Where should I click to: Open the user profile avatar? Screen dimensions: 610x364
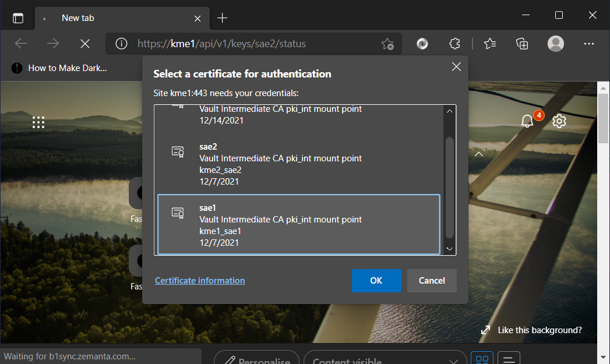coord(556,44)
